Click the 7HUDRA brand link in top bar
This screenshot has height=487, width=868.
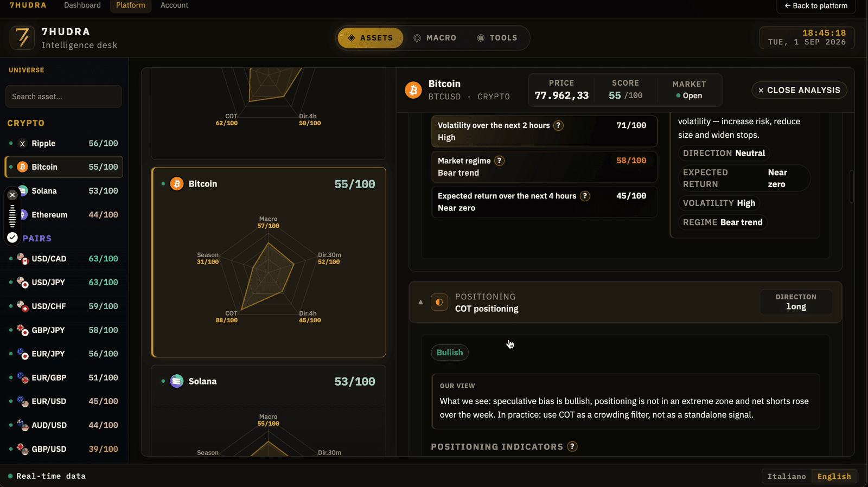pos(28,5)
